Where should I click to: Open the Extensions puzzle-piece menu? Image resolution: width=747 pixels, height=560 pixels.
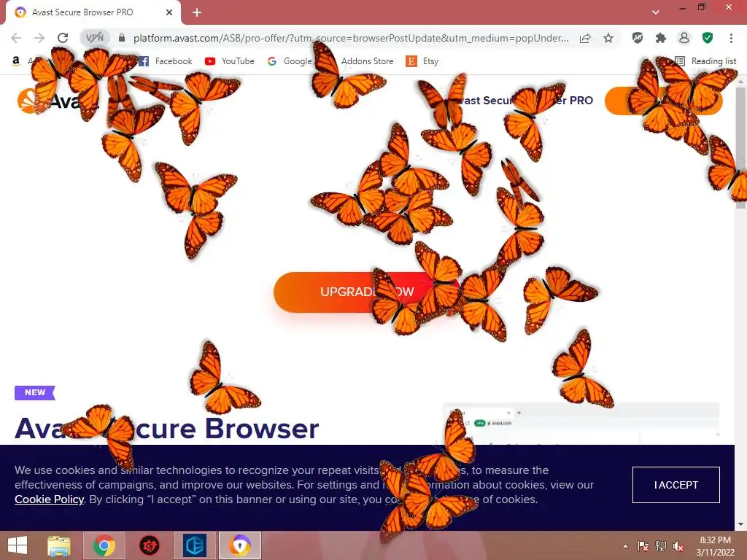661,38
